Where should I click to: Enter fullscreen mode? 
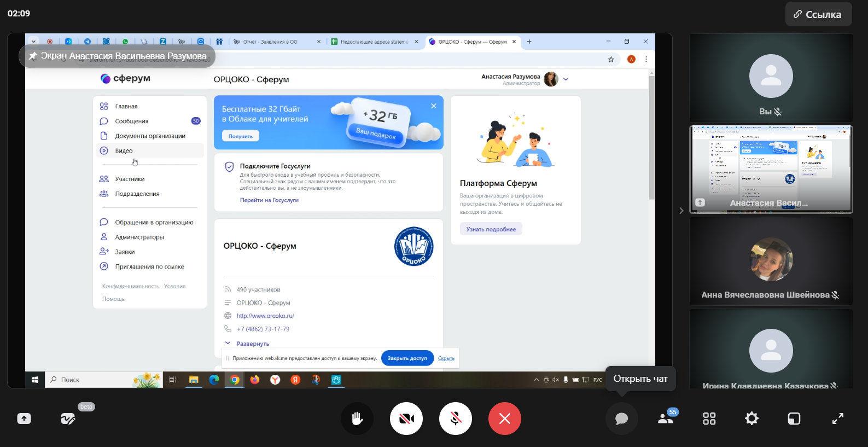pyautogui.click(x=837, y=419)
